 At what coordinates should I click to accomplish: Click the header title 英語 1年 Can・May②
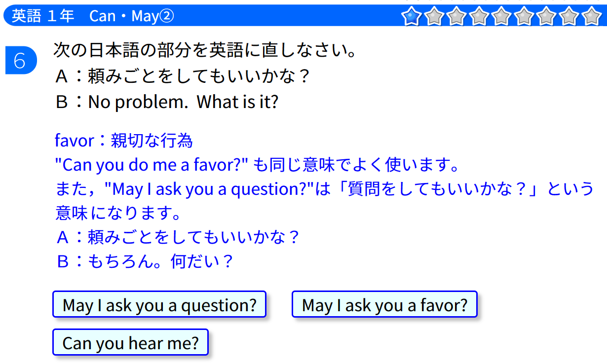(x=93, y=16)
